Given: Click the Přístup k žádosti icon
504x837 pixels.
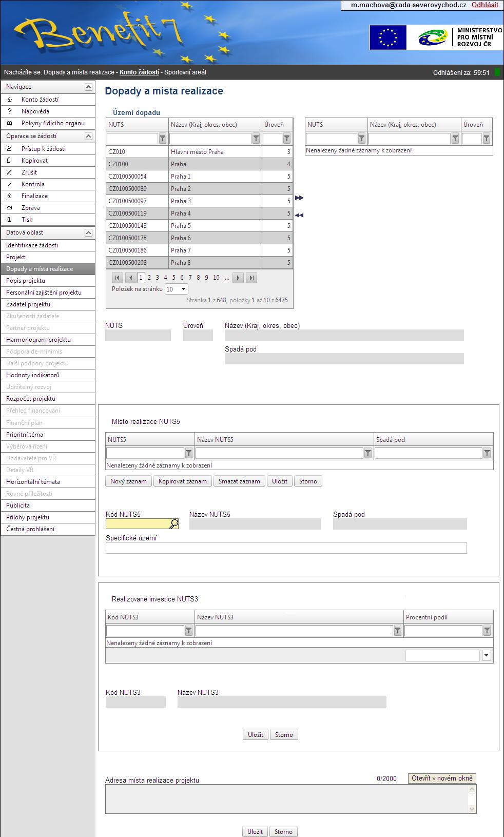Looking at the screenshot, I should pos(9,149).
